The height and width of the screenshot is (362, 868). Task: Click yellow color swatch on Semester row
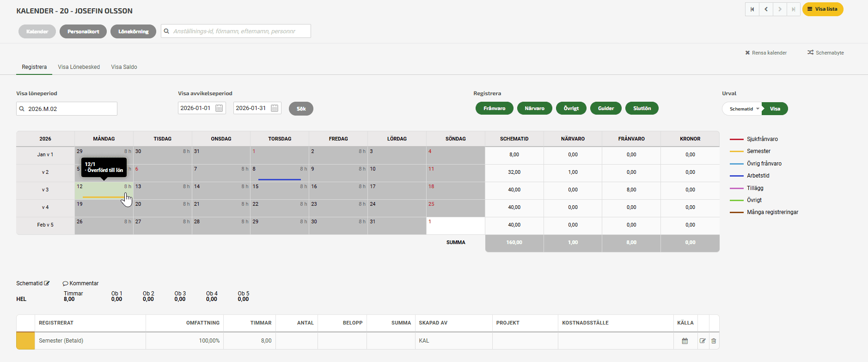coord(25,341)
